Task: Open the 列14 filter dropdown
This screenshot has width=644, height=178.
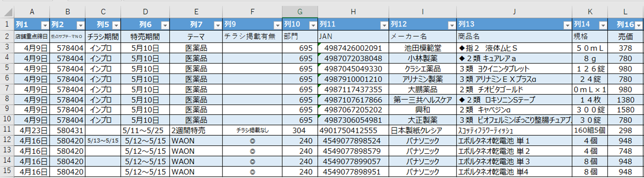Action: pyautogui.click(x=603, y=25)
